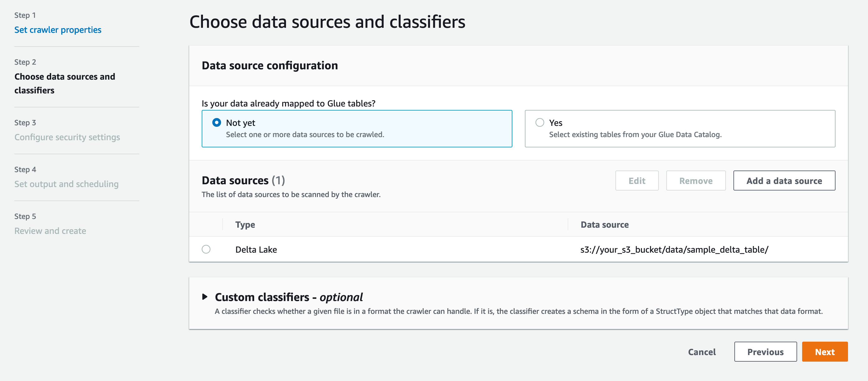The width and height of the screenshot is (868, 381).
Task: Select the Delta Lake row radio button
Action: tap(206, 249)
